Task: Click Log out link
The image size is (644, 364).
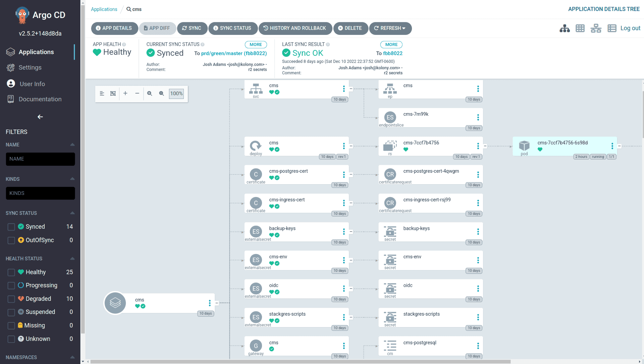Action: (x=630, y=28)
